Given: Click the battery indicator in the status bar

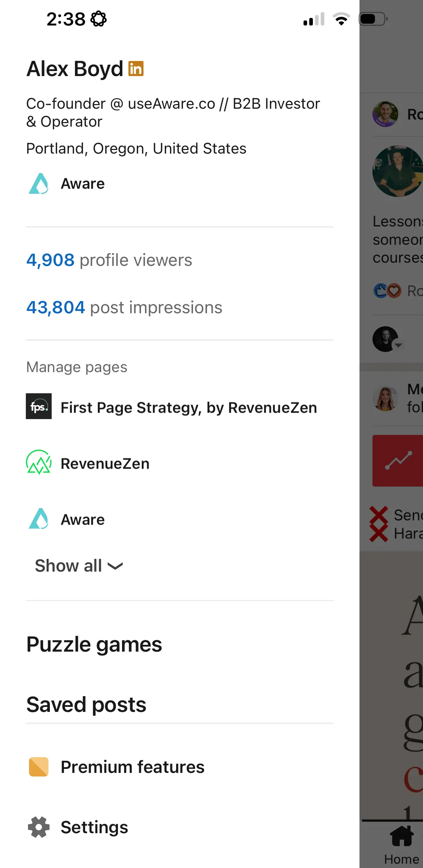Looking at the screenshot, I should [372, 19].
